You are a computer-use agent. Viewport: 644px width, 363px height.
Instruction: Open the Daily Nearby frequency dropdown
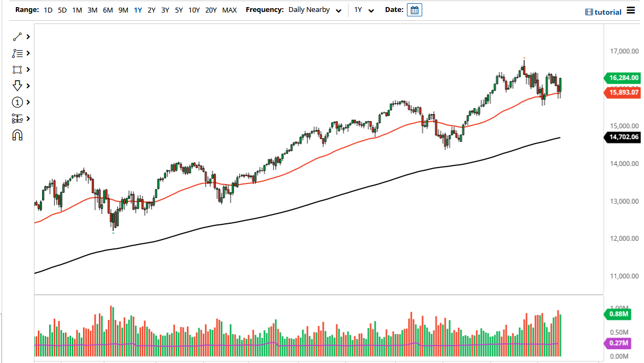tap(314, 10)
